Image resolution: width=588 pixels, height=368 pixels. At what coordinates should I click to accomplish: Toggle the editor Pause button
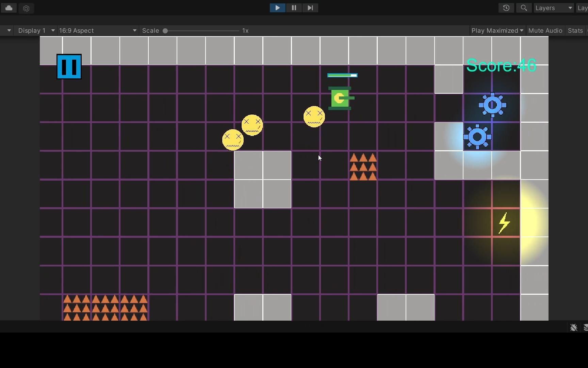coord(294,8)
